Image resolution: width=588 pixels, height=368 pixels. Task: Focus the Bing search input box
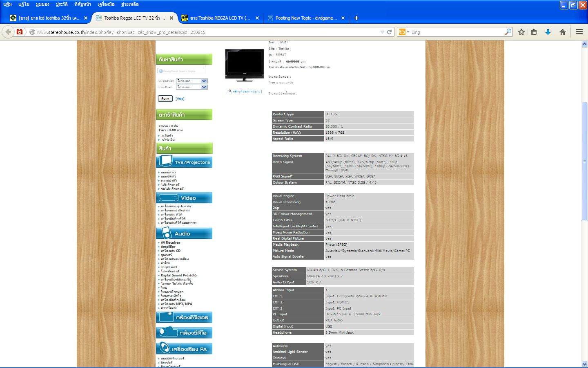coord(457,32)
